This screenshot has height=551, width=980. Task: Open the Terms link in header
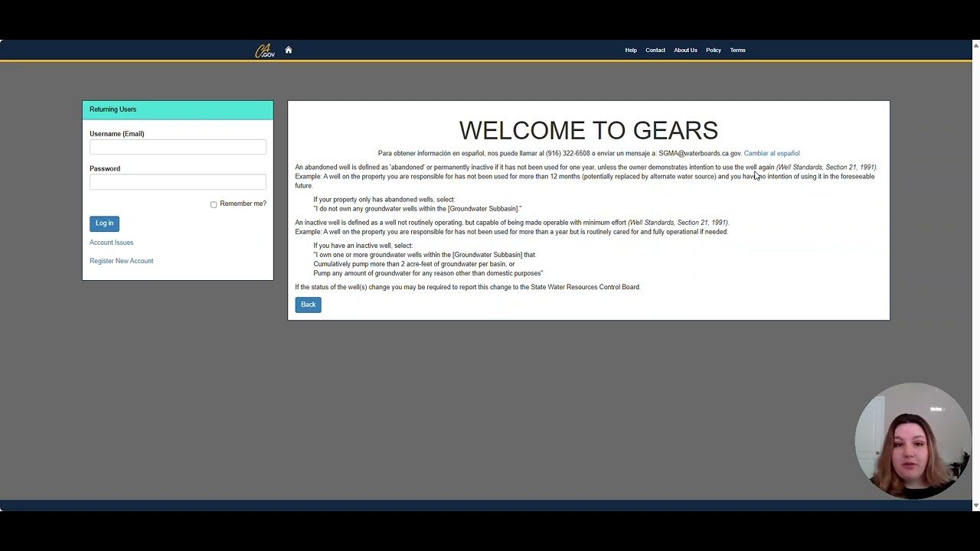737,51
